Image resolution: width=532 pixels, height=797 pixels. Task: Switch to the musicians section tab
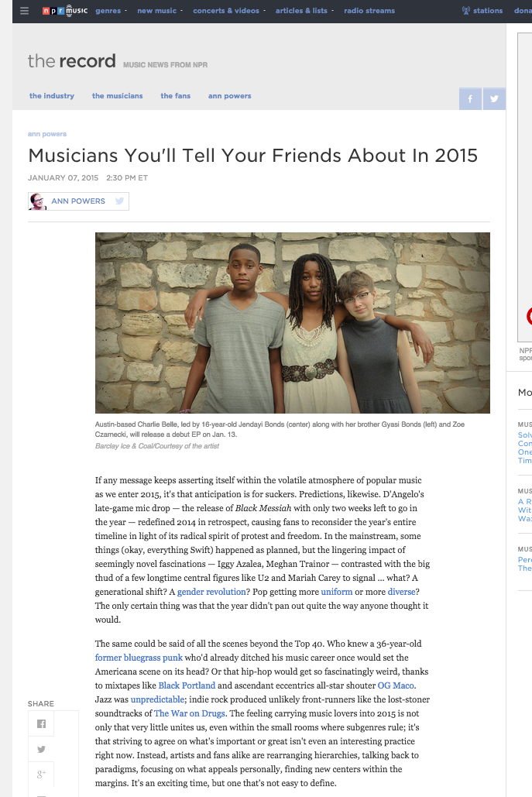tap(117, 96)
